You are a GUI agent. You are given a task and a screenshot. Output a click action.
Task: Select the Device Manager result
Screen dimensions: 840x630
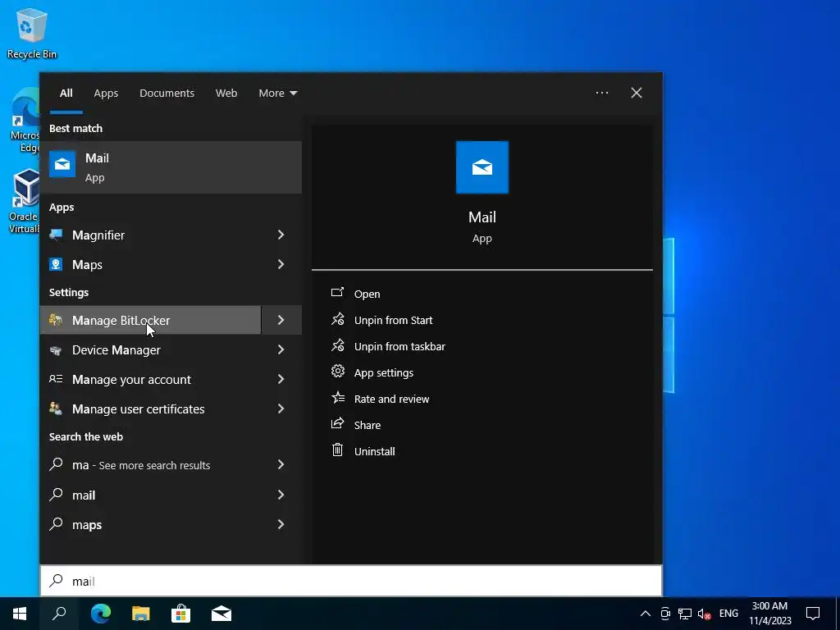151,349
